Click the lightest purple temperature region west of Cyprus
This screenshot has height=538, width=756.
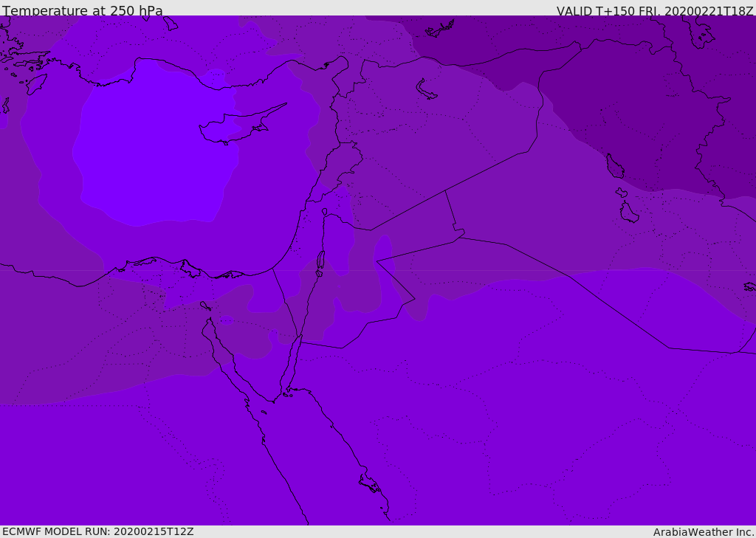pyautogui.click(x=154, y=145)
